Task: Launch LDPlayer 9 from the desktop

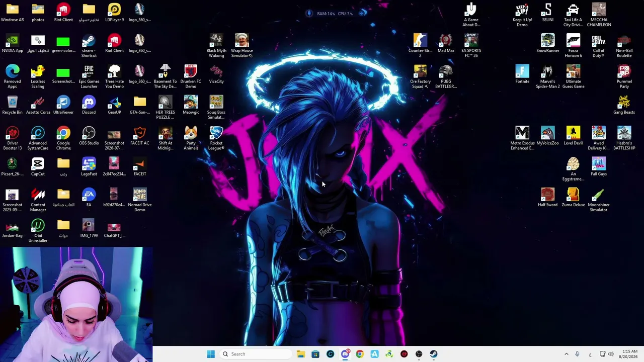Action: point(114,13)
